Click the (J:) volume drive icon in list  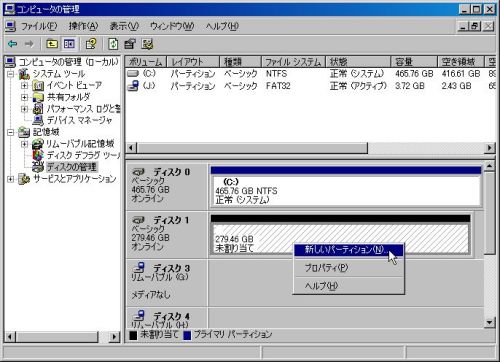[133, 86]
